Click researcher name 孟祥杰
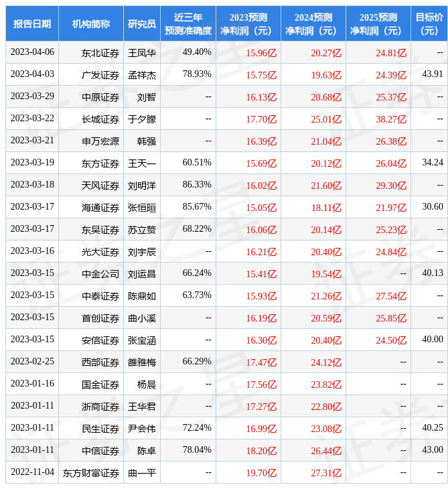This screenshot has height=489, width=448. pos(142,75)
